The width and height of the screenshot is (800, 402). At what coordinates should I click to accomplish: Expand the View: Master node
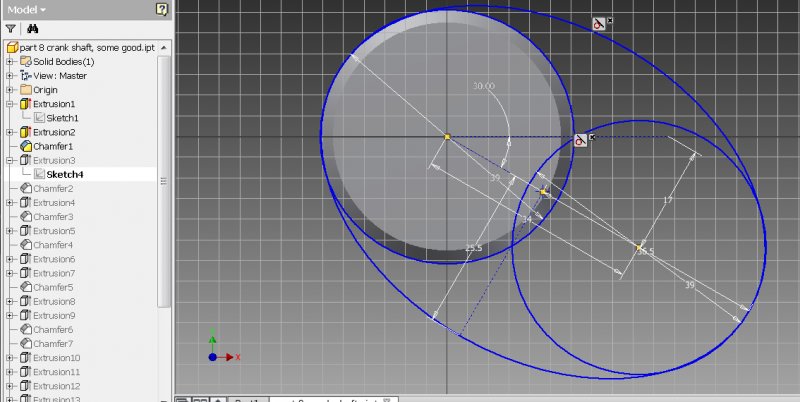[x=10, y=76]
